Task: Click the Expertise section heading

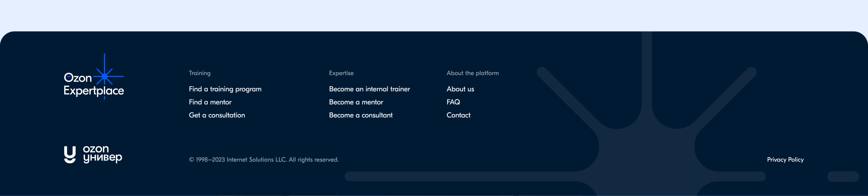Action: tap(341, 73)
